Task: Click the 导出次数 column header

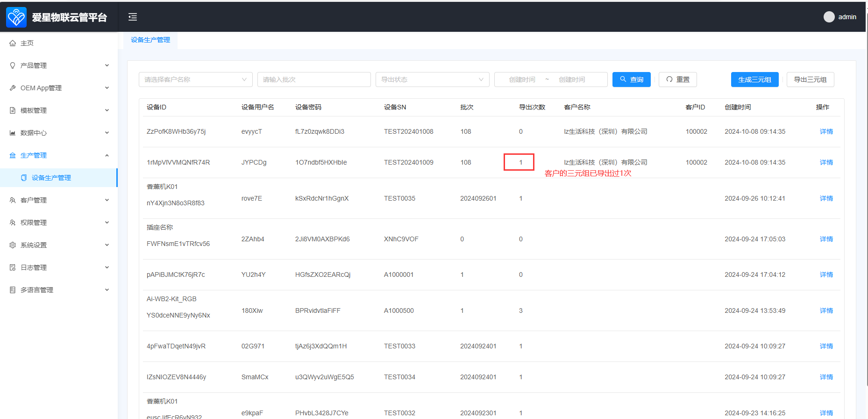Action: tap(532, 107)
